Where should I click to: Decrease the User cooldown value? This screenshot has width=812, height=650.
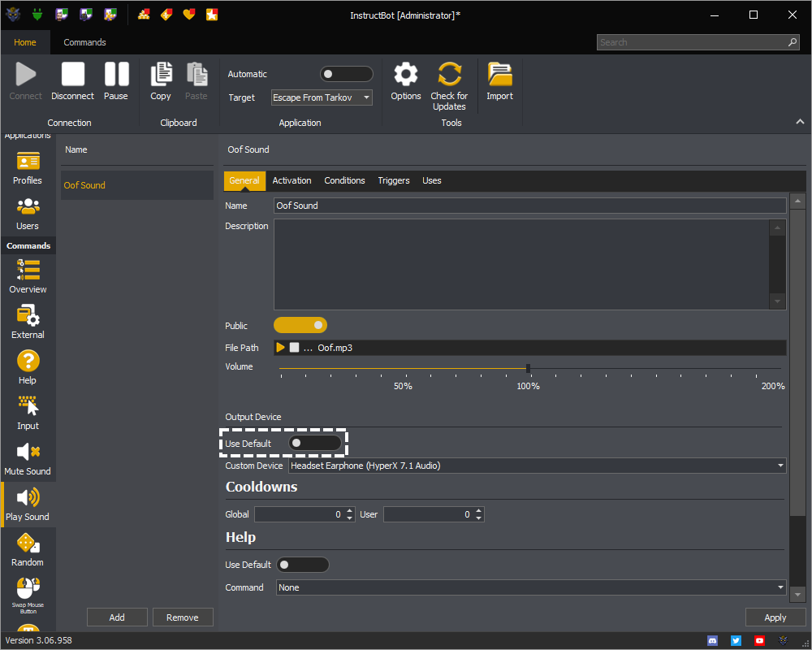pos(478,518)
